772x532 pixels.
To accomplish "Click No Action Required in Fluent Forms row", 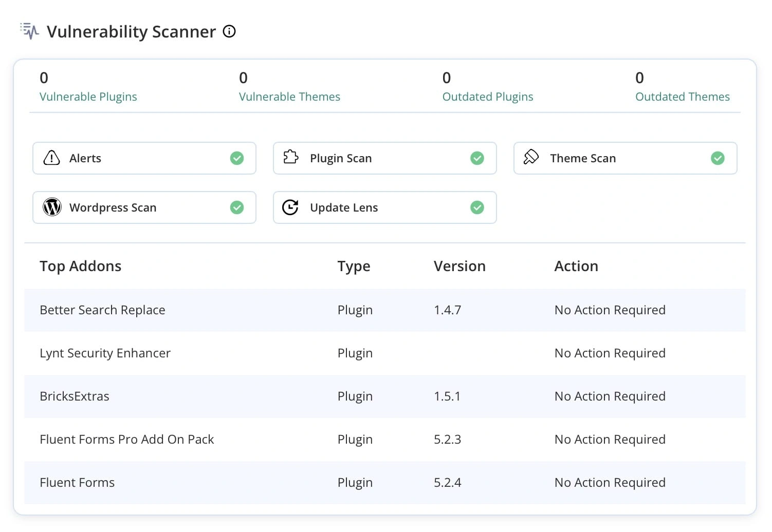I will click(x=610, y=483).
